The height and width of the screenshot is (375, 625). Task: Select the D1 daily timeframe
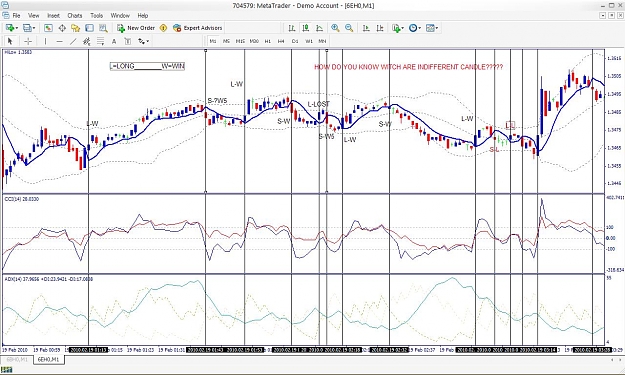tap(295, 41)
